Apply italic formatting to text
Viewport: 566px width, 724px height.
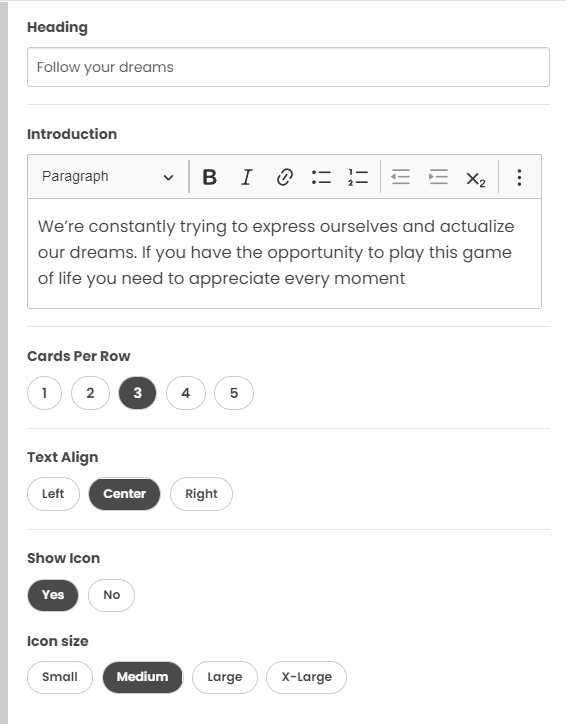(x=247, y=177)
